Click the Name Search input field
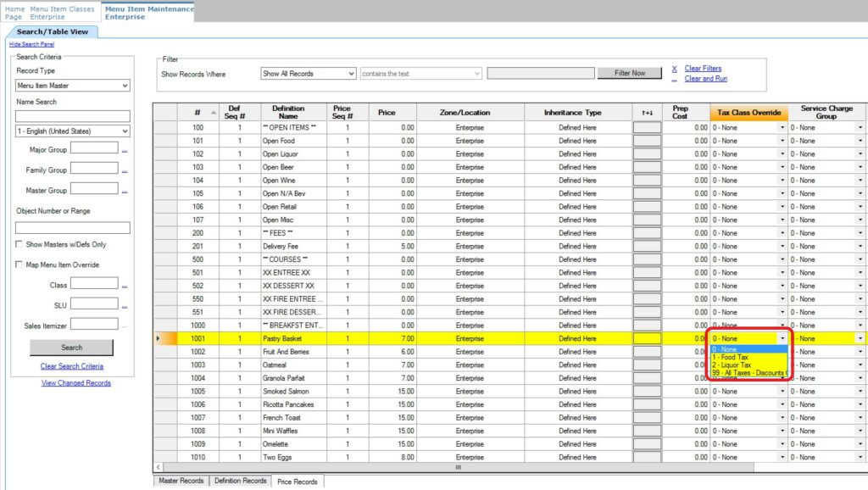868x490 pixels. pos(73,115)
